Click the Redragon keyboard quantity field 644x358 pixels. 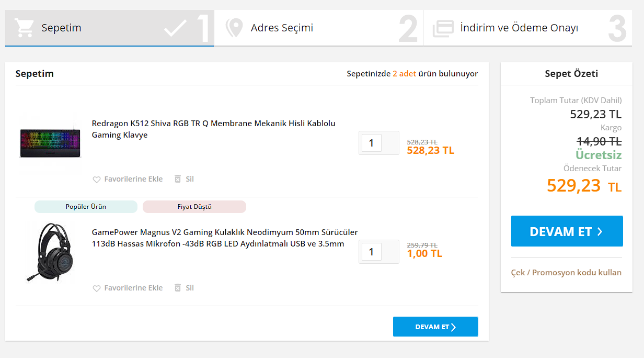click(372, 143)
